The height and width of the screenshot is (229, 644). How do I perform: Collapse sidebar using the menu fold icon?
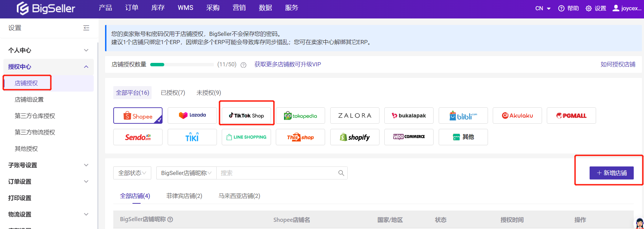point(86,28)
